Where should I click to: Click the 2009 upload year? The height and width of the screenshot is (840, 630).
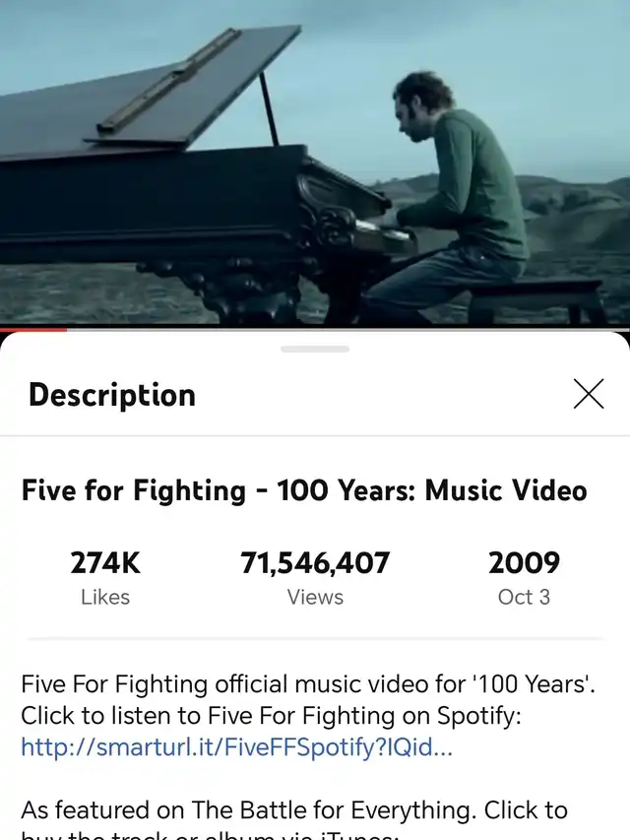[524, 563]
